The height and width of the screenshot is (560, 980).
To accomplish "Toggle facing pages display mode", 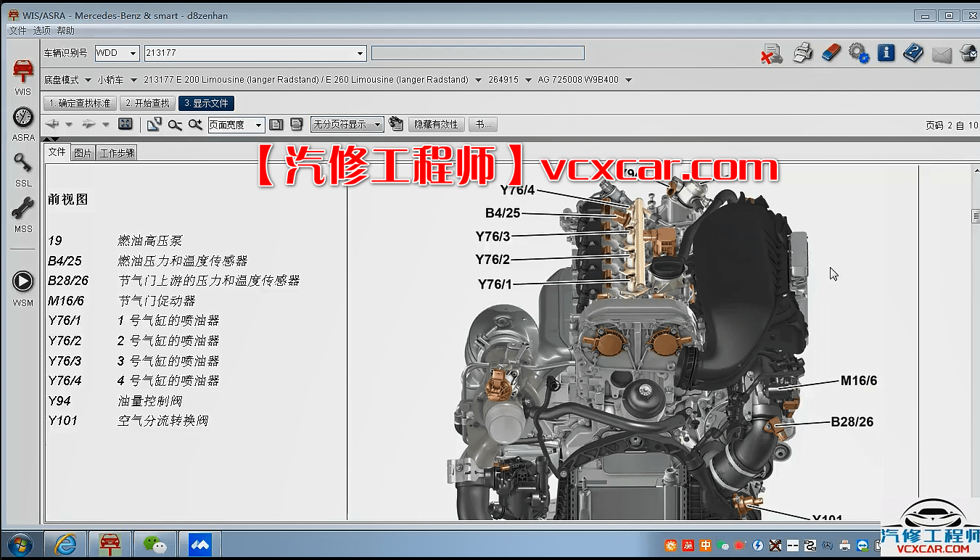I will coord(297,124).
